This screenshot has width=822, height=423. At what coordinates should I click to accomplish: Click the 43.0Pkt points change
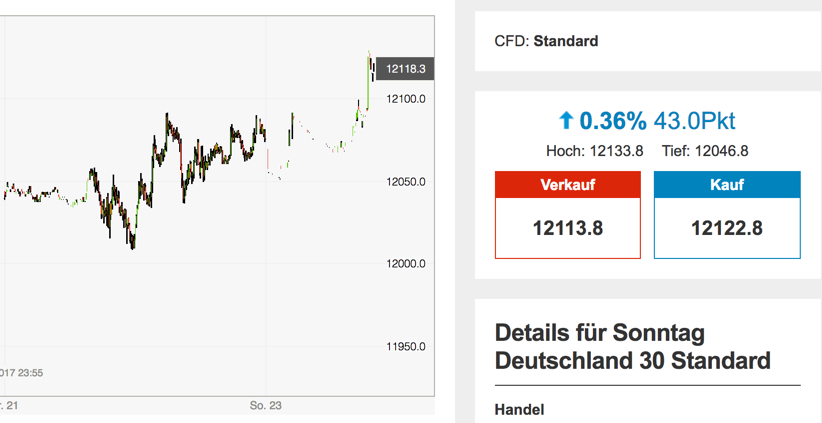click(694, 121)
